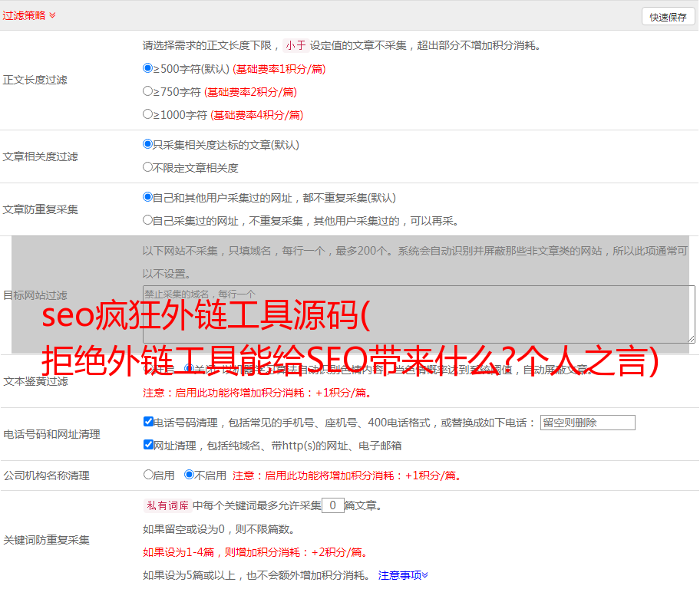Select ≥750字符 length option

147,91
